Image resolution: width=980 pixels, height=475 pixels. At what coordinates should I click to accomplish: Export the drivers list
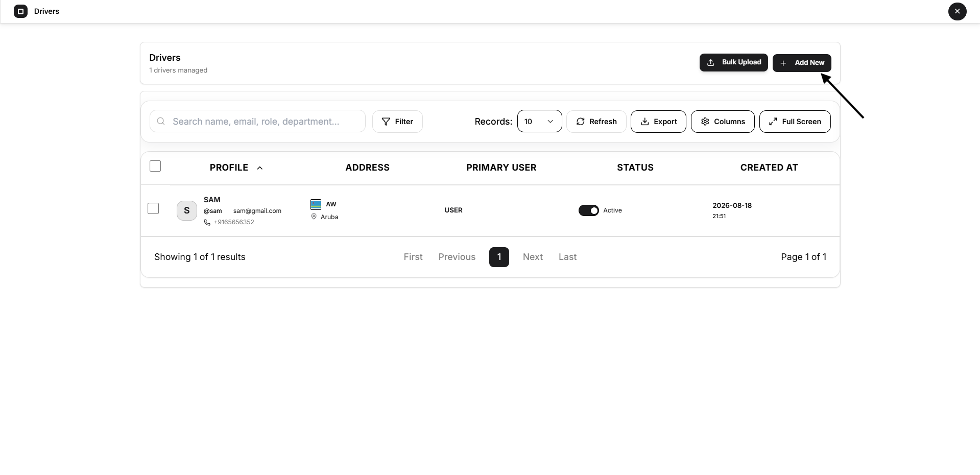coord(658,122)
